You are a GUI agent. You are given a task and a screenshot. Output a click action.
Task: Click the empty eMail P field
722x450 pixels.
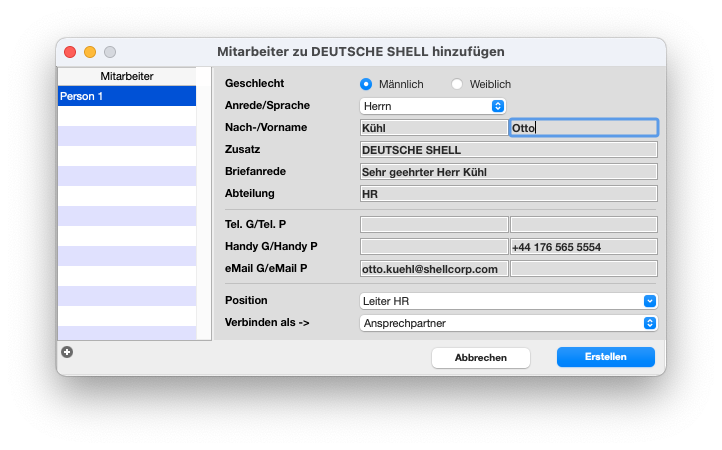click(x=583, y=269)
